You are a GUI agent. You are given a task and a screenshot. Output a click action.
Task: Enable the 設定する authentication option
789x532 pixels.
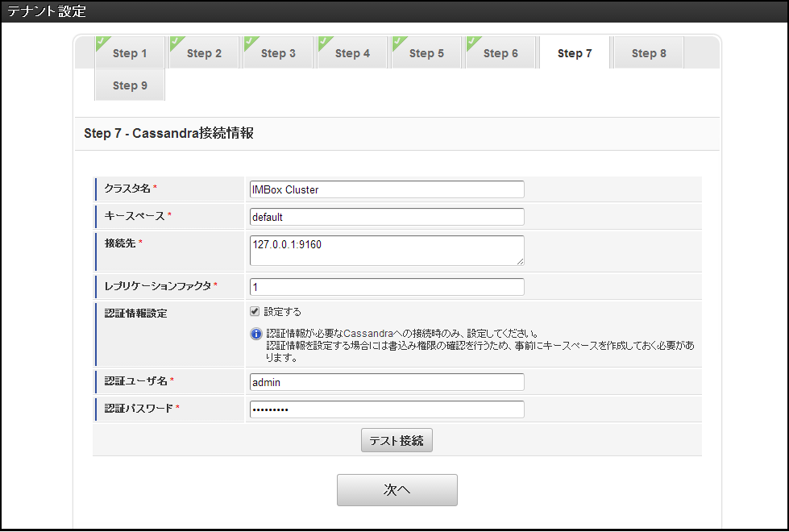[254, 311]
